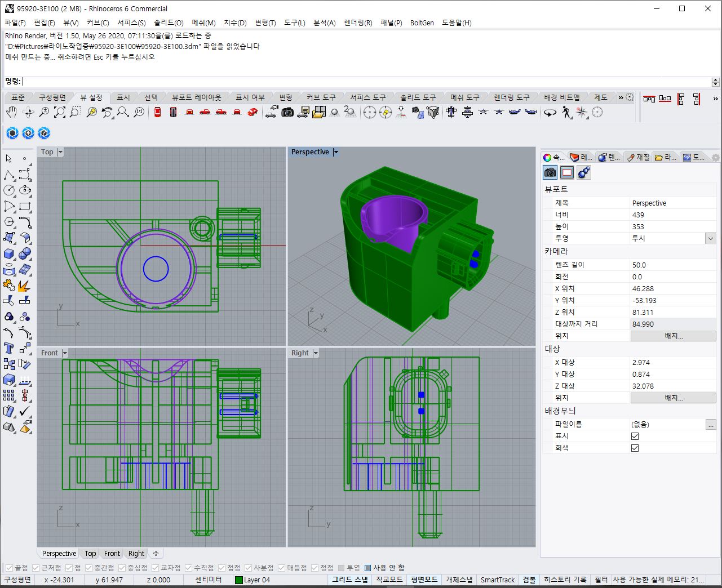
Task: Select the pointer arrow tool
Action: tap(9, 159)
